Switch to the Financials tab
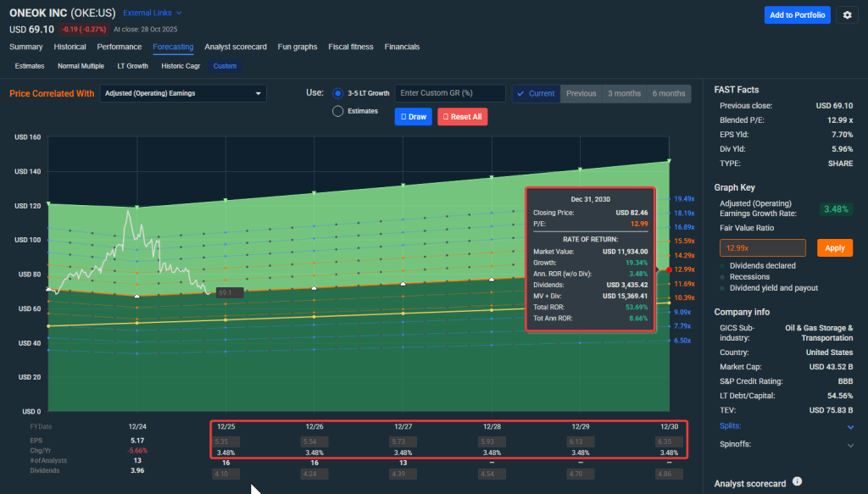The width and height of the screenshot is (868, 494). click(402, 47)
